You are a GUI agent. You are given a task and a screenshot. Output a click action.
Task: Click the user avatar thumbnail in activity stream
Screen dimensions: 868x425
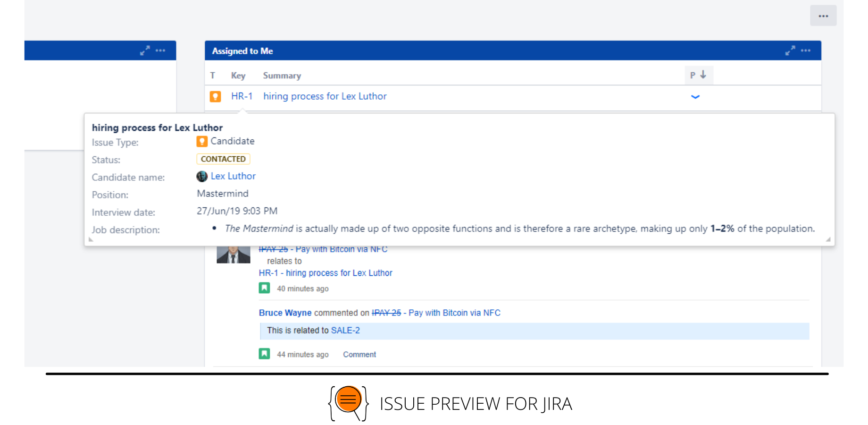(233, 255)
